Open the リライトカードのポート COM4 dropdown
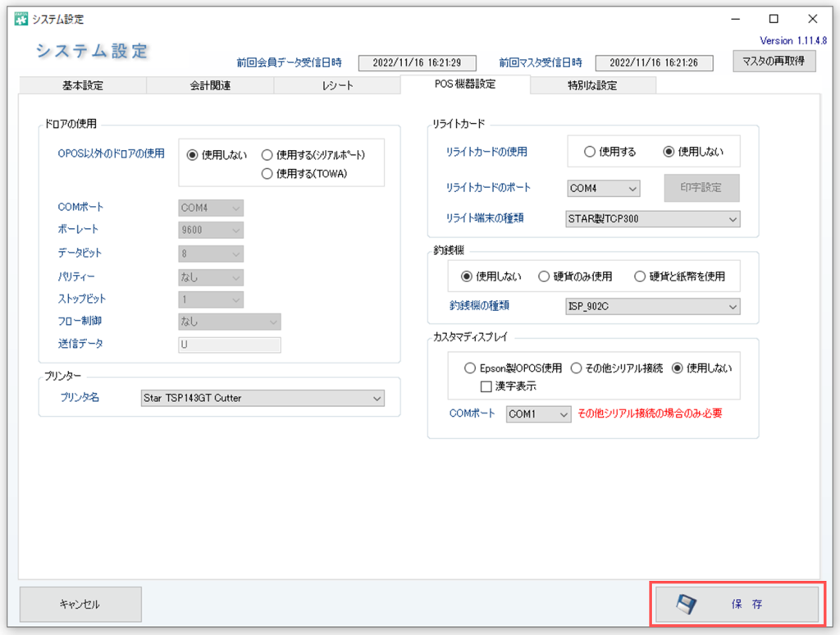This screenshot has height=635, width=840. click(603, 189)
